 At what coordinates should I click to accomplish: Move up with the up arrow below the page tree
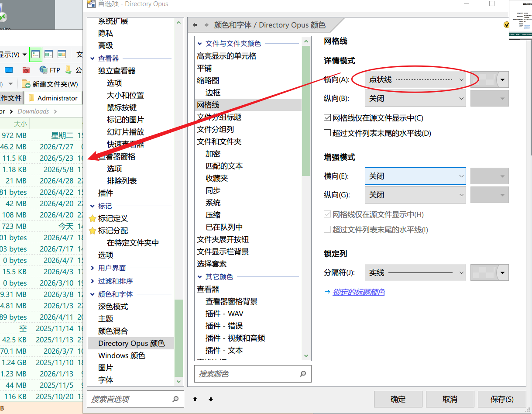pyautogui.click(x=195, y=399)
